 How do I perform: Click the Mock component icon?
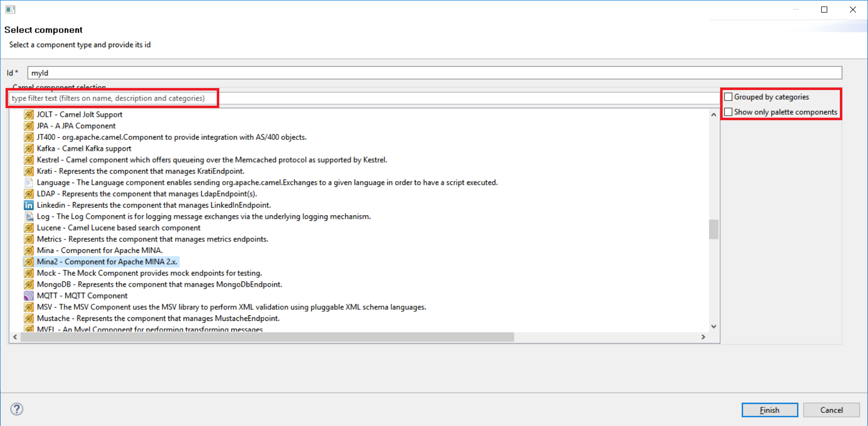(29, 273)
